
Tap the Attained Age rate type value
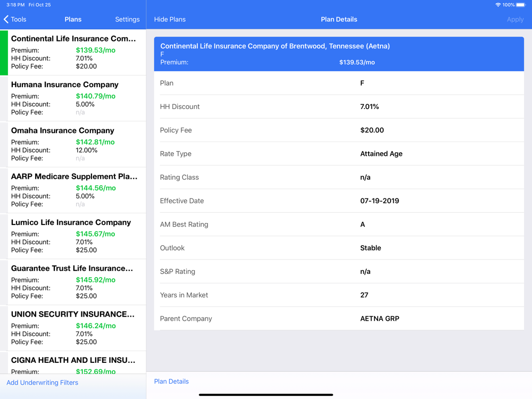coord(381,154)
